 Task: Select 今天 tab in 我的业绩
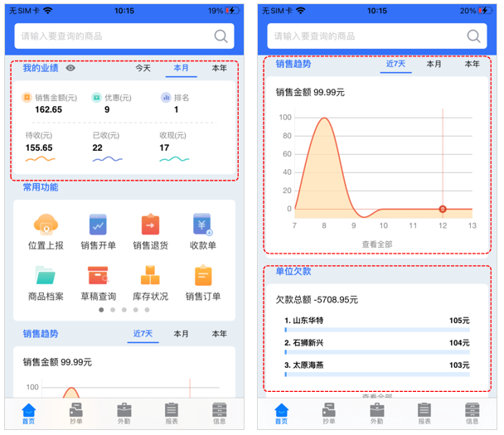pos(143,68)
